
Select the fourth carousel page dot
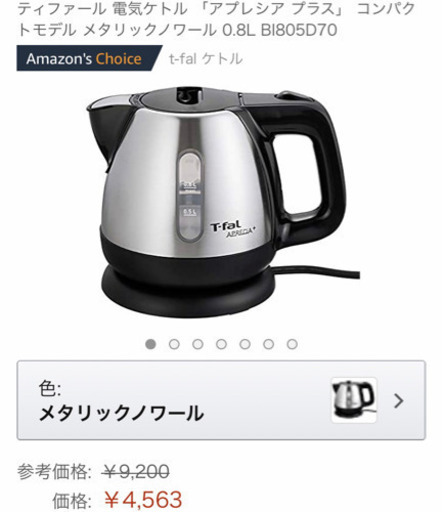(x=221, y=344)
